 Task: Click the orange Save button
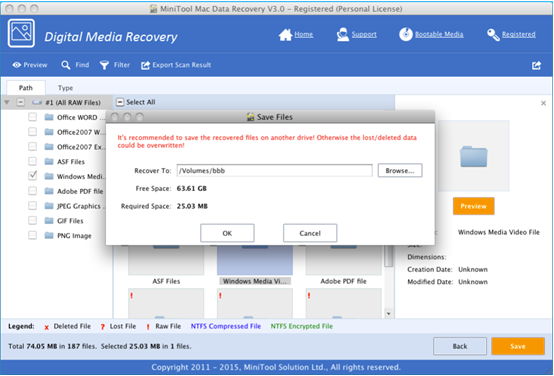[518, 346]
